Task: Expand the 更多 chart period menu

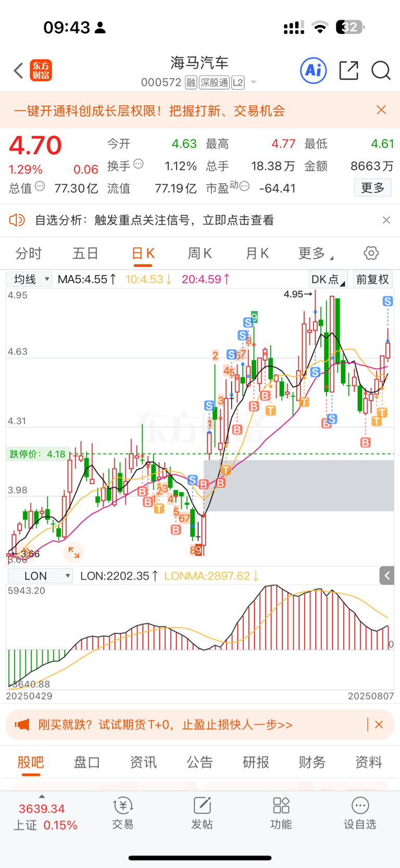Action: (315, 253)
